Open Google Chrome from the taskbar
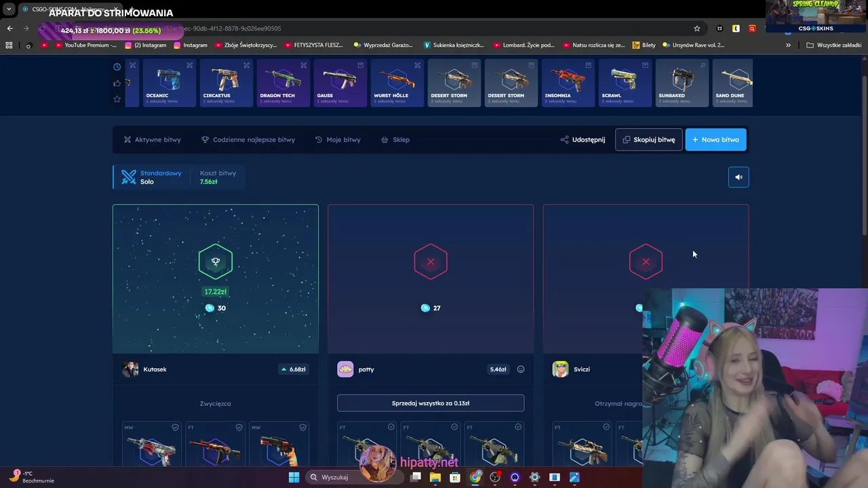Screen dimensions: 868x488 click(475, 477)
